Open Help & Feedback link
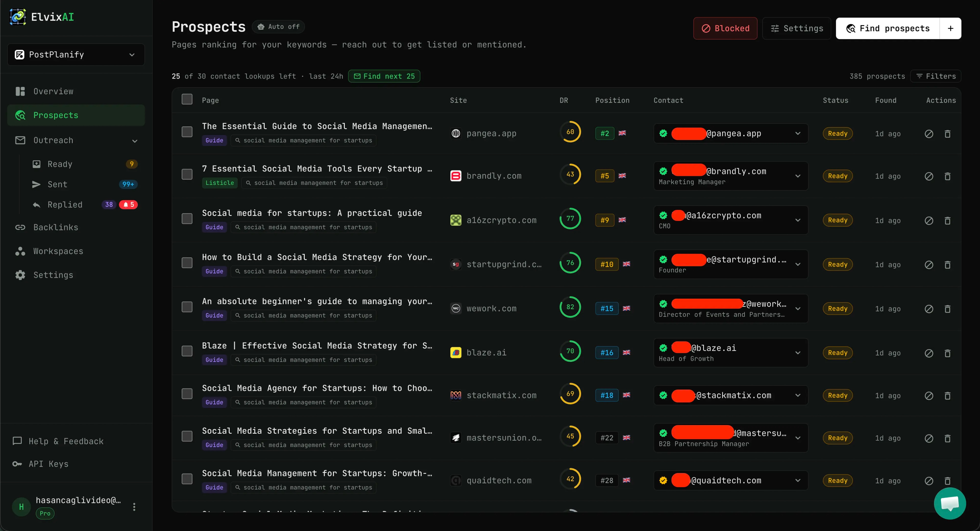This screenshot has width=980, height=531. (x=58, y=441)
